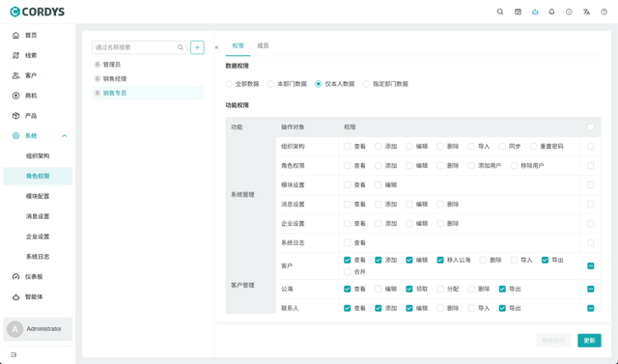Image resolution: width=618 pixels, height=364 pixels.
Task: Click the magnifier icon in role search box
Action: pos(181,47)
